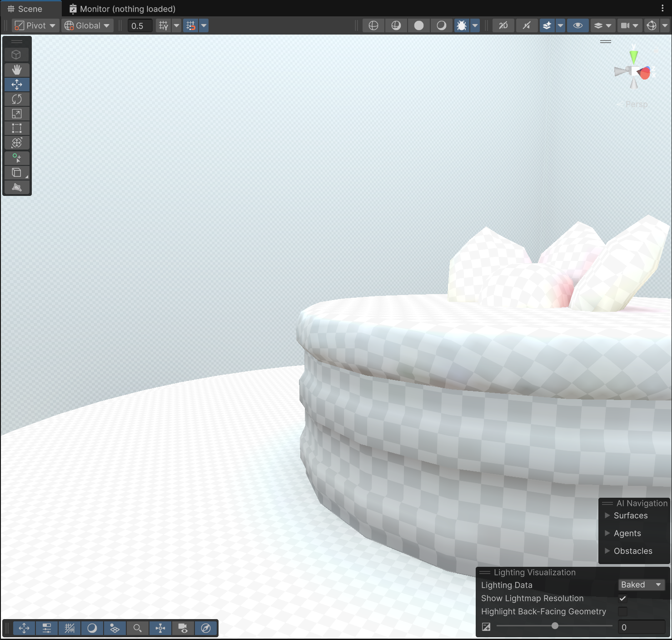Open grid visibility dropdown arrow
The image size is (672, 640).
coord(177,25)
